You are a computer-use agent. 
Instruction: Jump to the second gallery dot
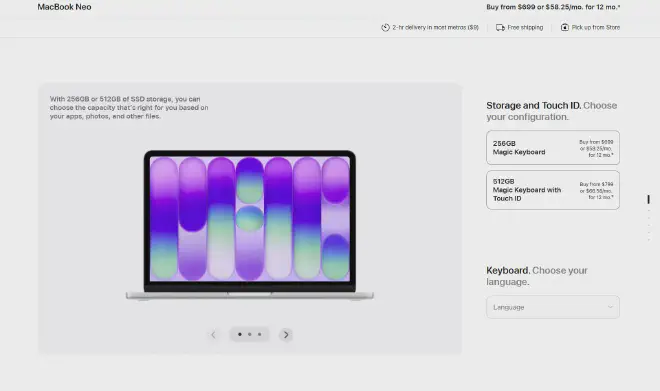pyautogui.click(x=250, y=334)
